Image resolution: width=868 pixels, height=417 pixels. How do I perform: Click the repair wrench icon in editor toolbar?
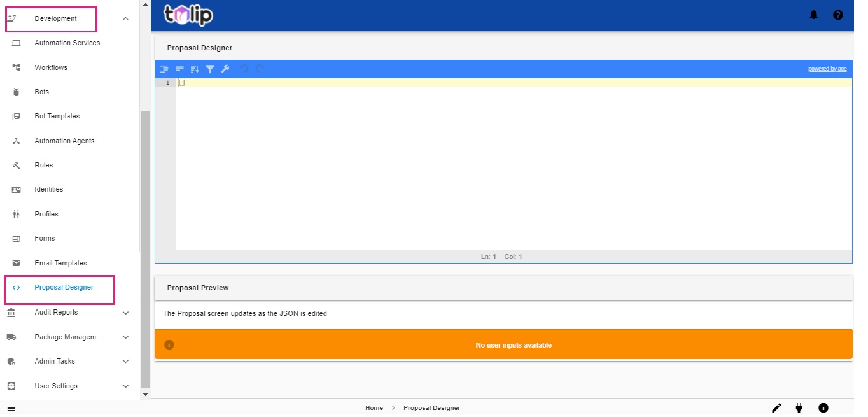[225, 69]
